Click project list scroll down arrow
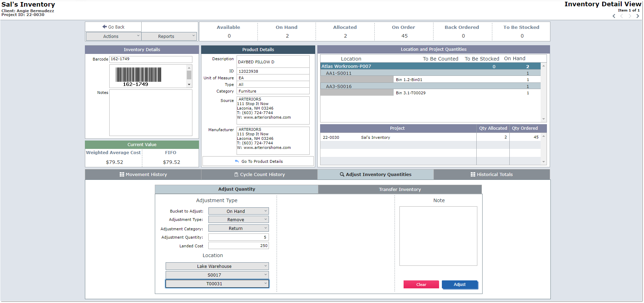This screenshot has height=303, width=644. 543,162
